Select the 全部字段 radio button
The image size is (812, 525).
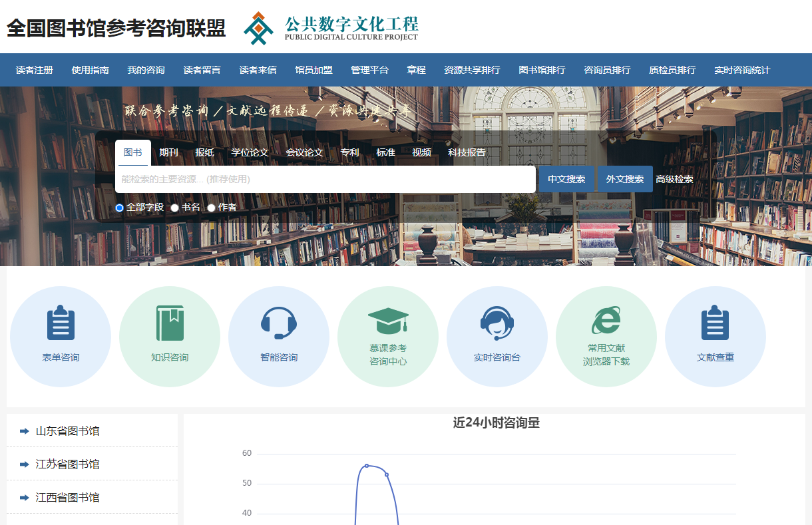(x=118, y=207)
